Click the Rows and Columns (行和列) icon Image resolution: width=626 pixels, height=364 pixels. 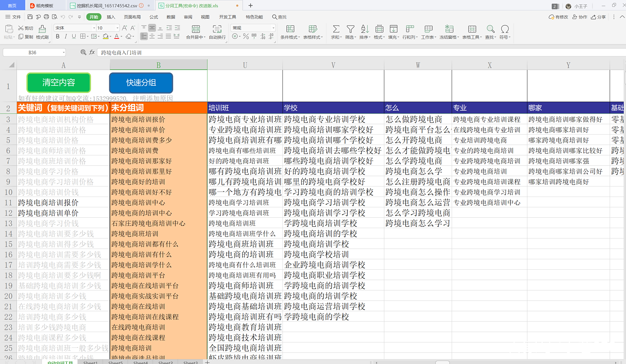(410, 29)
